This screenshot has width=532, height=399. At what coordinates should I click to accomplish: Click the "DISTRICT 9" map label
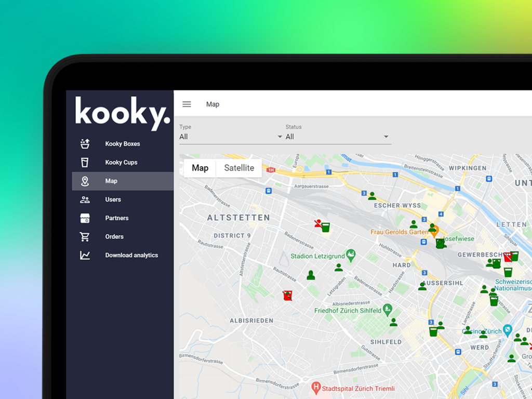[x=232, y=235]
